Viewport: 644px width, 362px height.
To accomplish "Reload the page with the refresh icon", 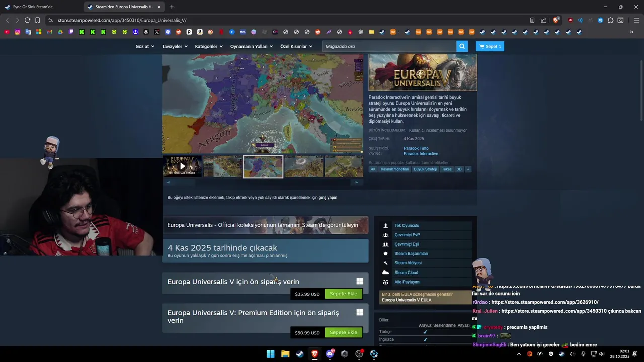I will pyautogui.click(x=27, y=20).
